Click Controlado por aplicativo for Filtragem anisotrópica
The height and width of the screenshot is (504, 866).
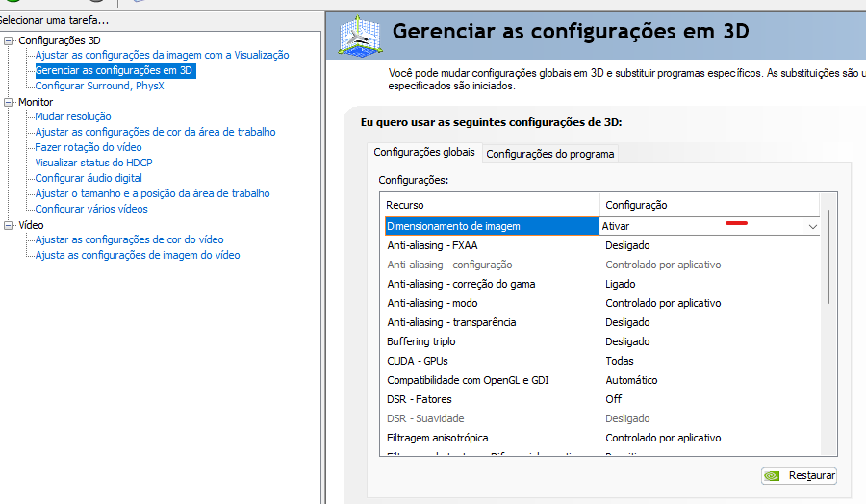click(663, 438)
